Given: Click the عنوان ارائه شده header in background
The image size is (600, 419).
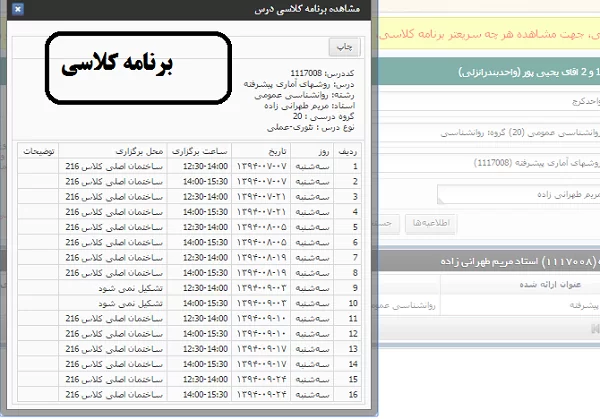Looking at the screenshot, I should pos(550,284).
